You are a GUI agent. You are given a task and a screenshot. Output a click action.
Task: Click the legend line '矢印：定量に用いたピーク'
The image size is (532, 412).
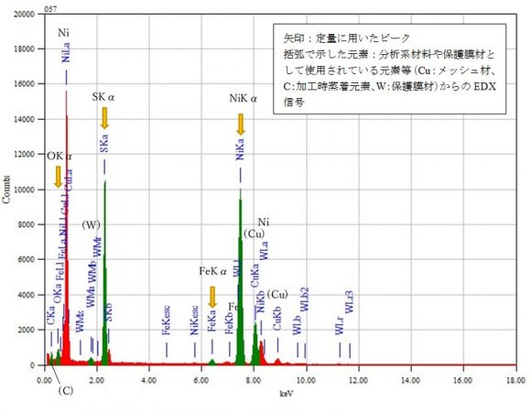pyautogui.click(x=347, y=38)
